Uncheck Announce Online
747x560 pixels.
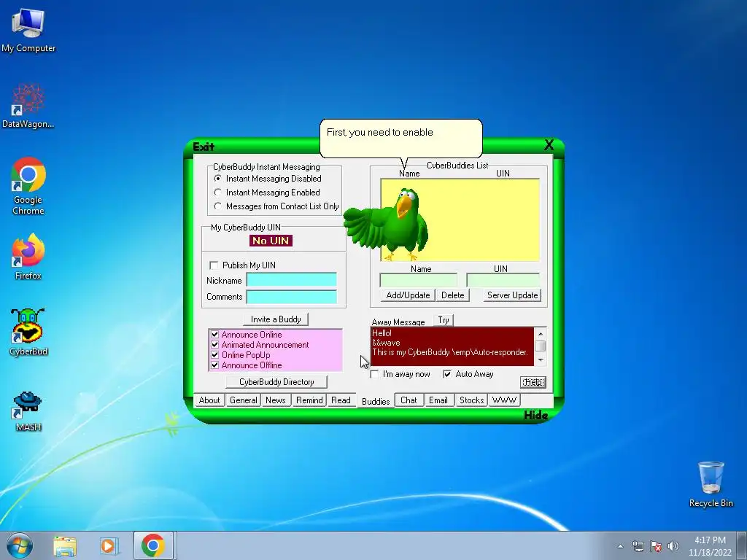pos(215,334)
